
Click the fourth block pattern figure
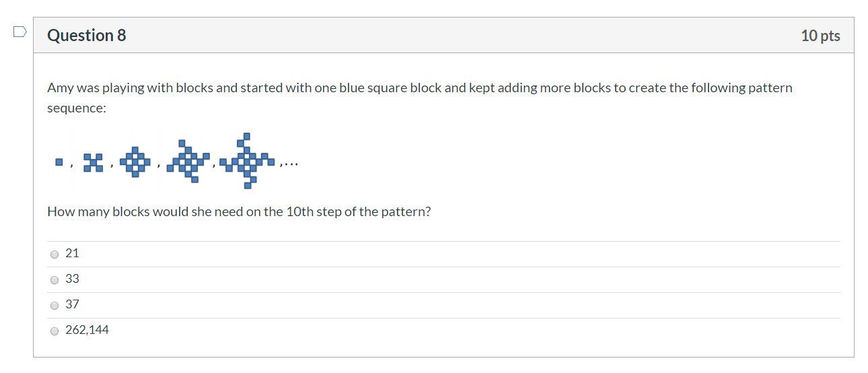tap(188, 161)
